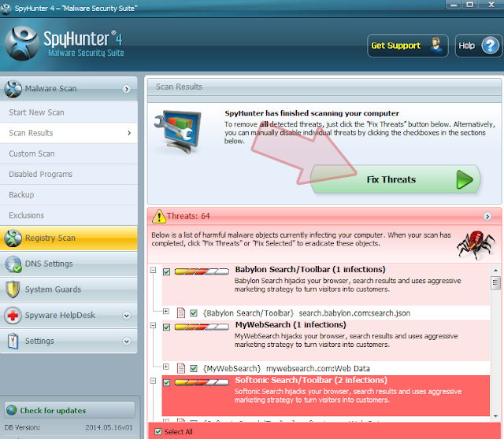This screenshot has height=439, width=504.
Task: Click the Get Support technician icon
Action: tap(435, 46)
